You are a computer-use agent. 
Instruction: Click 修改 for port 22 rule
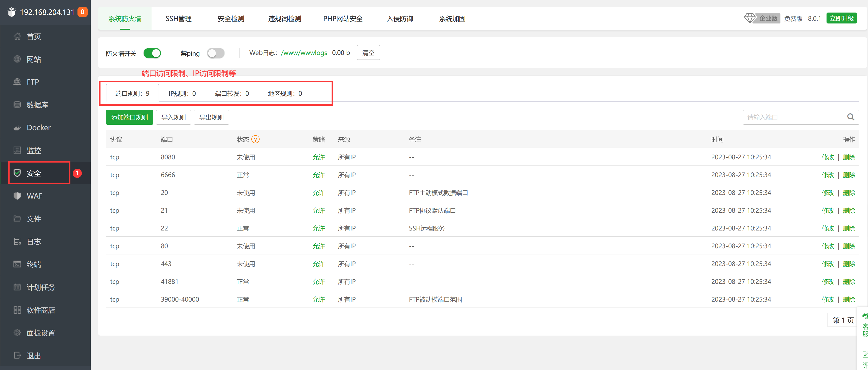click(828, 228)
